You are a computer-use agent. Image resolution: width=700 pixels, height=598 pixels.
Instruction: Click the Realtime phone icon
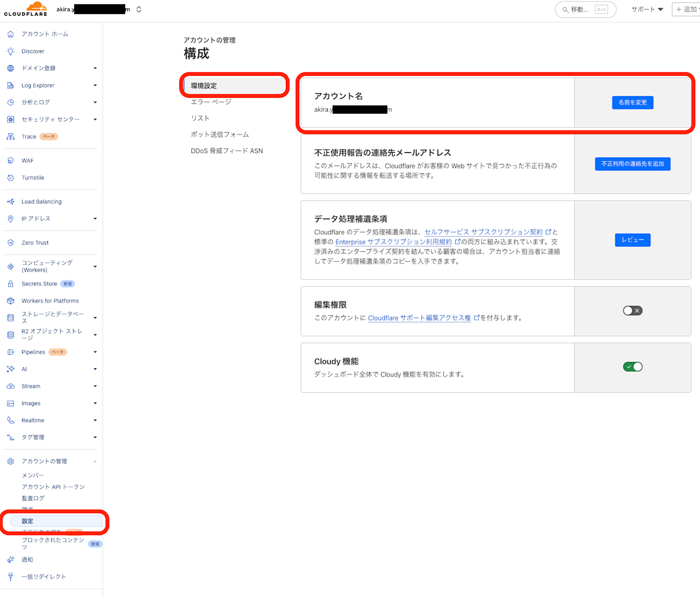tap(10, 420)
